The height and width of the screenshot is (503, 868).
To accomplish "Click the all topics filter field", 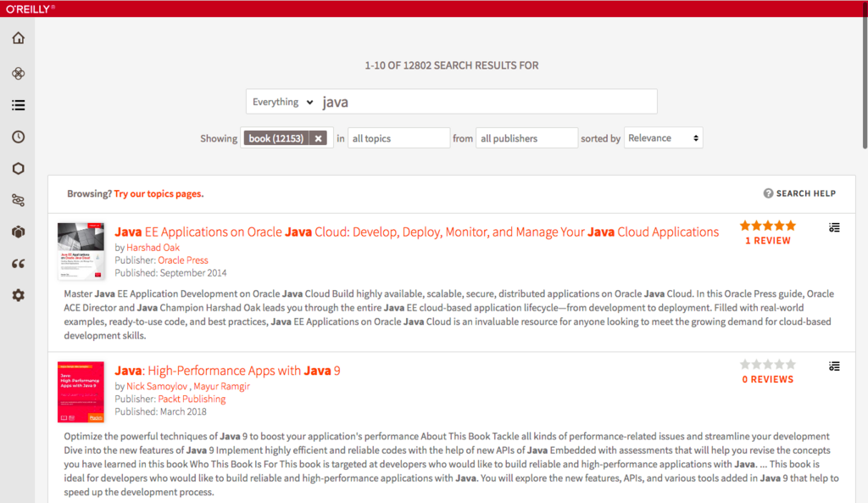I will [398, 138].
